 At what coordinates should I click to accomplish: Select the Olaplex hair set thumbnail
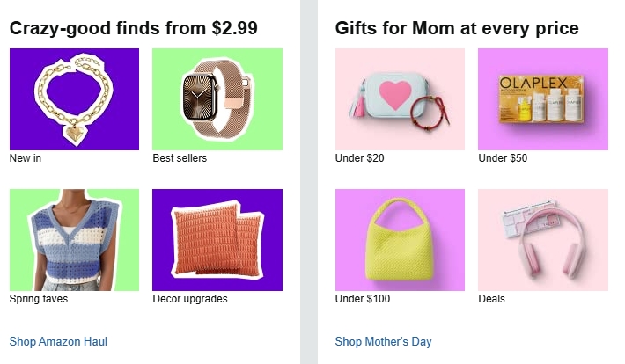543,99
